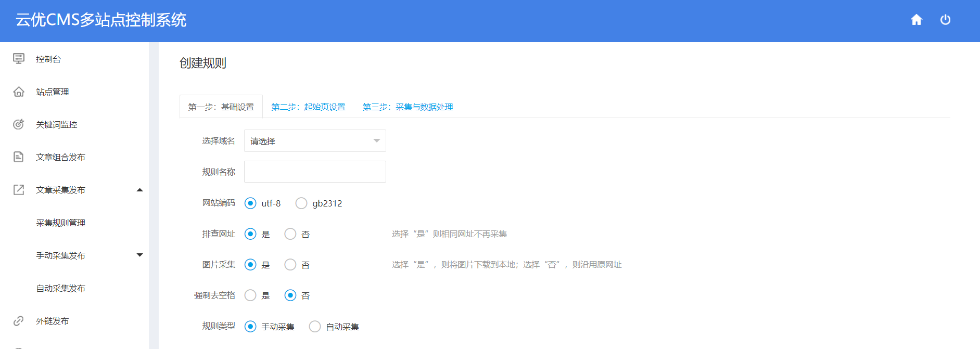980x349 pixels.
Task: Open the 选择域名 dropdown
Action: pyautogui.click(x=315, y=141)
